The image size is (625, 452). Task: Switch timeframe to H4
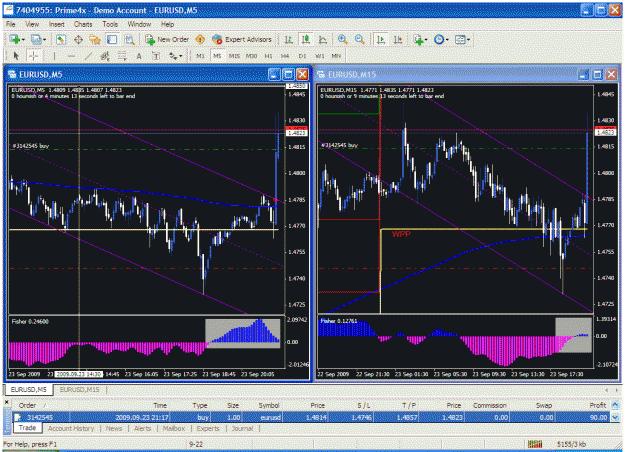coord(285,56)
